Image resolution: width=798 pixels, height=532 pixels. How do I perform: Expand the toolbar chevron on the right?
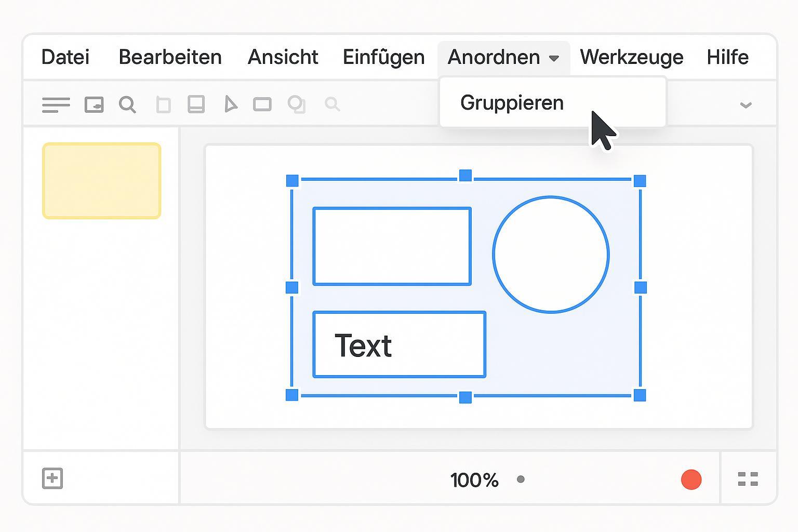point(746,105)
